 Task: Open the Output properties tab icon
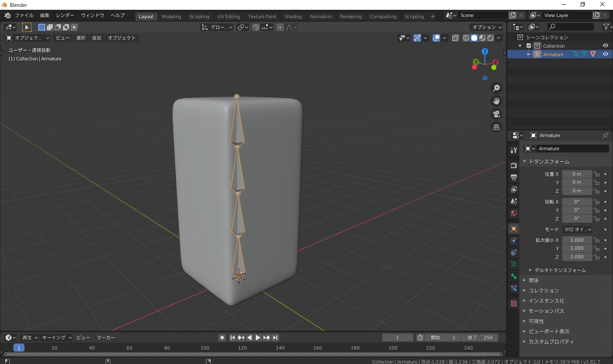514,177
